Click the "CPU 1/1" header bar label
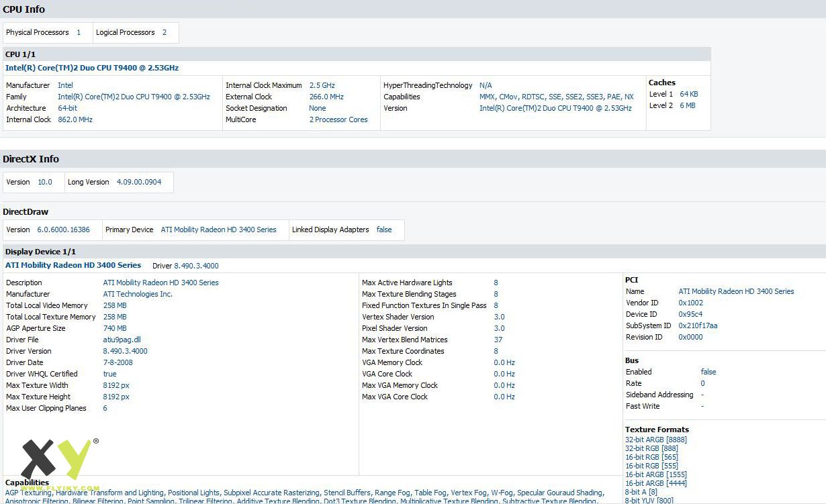826x504 pixels. tap(21, 54)
